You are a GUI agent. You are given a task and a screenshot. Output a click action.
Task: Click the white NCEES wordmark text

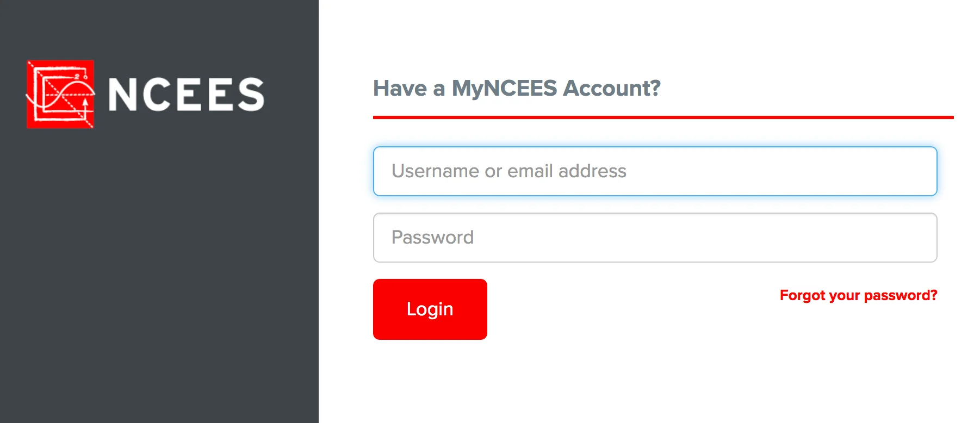point(186,95)
